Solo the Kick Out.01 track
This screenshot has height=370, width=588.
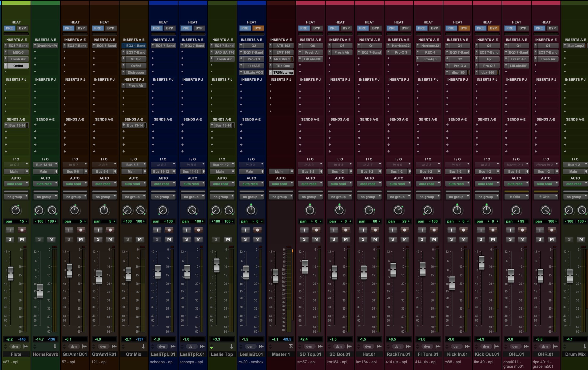coord(481,239)
